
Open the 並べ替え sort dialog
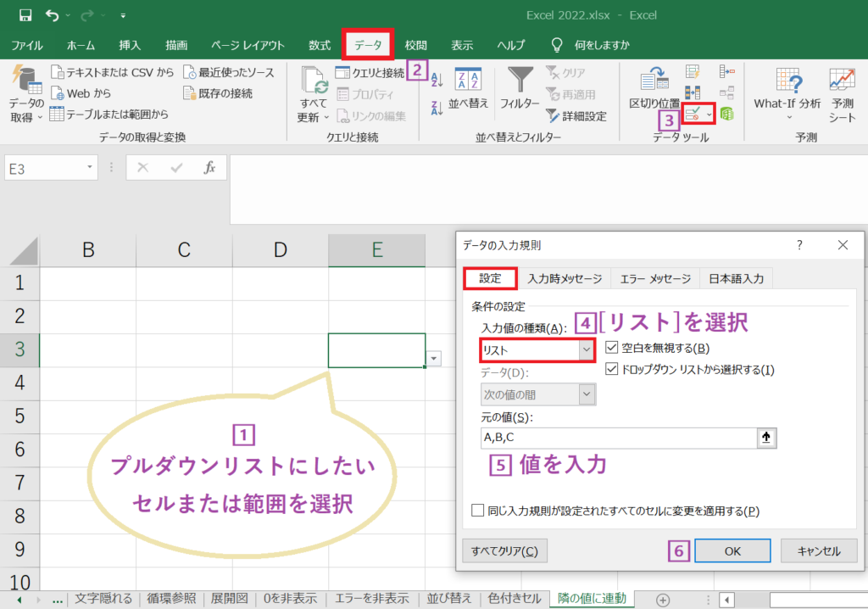[x=468, y=87]
